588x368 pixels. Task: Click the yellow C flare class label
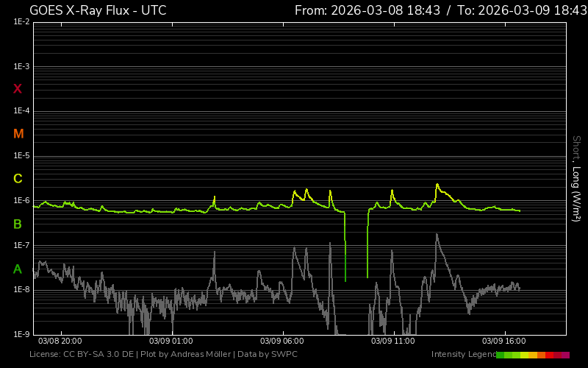(18, 179)
